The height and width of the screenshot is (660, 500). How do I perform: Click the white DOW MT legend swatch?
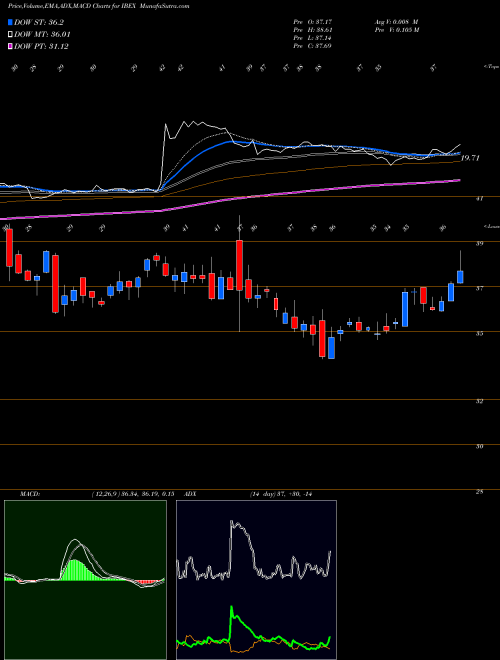pyautogui.click(x=11, y=35)
